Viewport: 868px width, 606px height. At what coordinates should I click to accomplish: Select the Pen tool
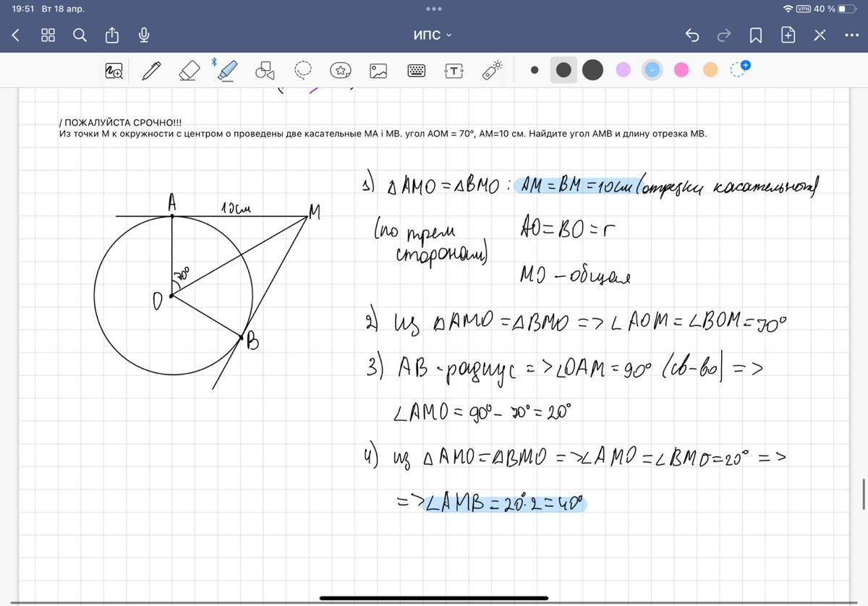click(152, 70)
